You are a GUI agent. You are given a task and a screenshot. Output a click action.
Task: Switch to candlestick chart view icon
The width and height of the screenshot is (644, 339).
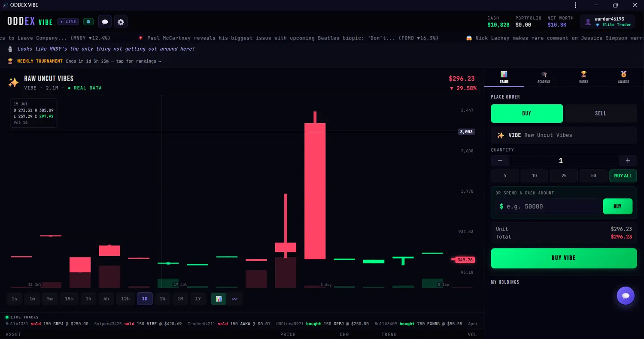coord(219,299)
